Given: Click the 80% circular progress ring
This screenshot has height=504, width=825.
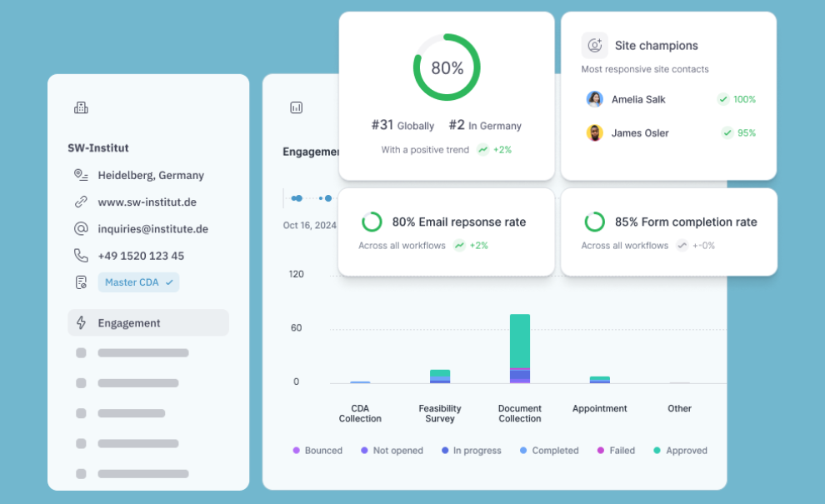Looking at the screenshot, I should pyautogui.click(x=447, y=68).
